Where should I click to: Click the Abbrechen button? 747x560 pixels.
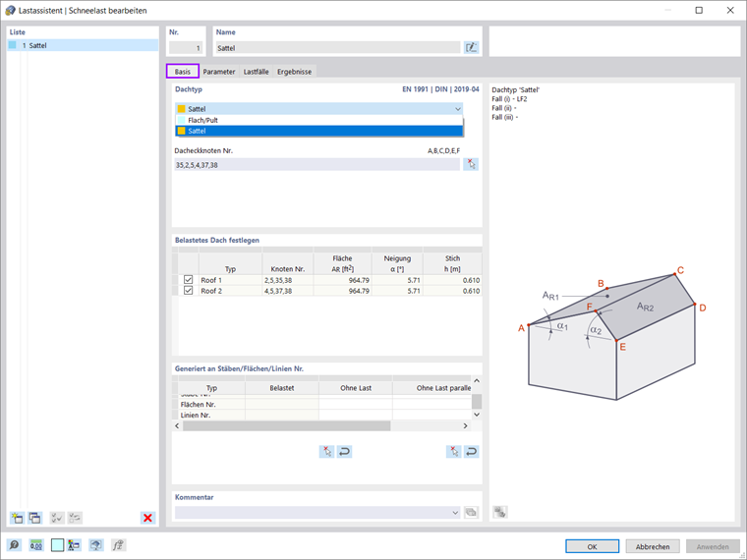click(653, 546)
